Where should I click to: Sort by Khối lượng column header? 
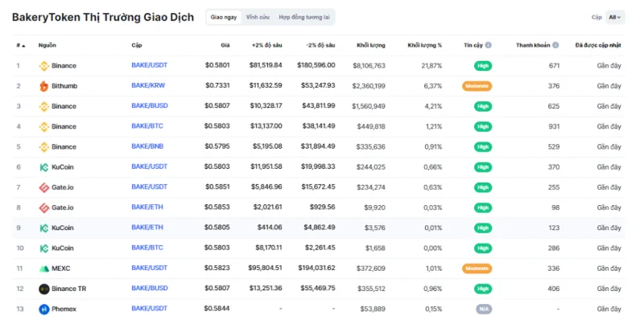click(x=371, y=45)
